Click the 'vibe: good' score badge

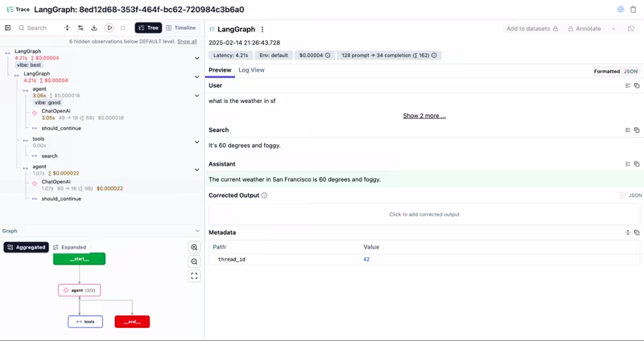coord(47,103)
